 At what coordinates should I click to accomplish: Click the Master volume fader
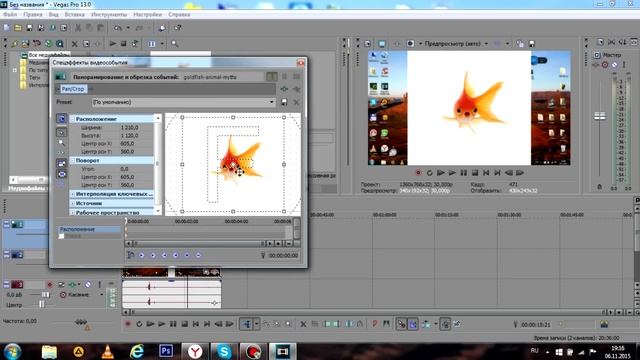tap(600, 116)
